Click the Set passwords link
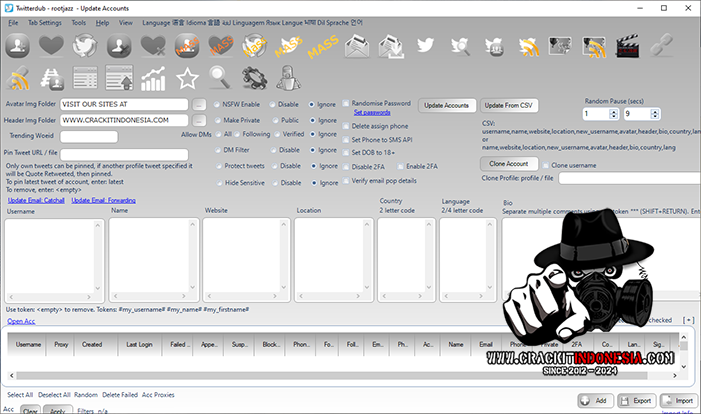 tap(371, 113)
